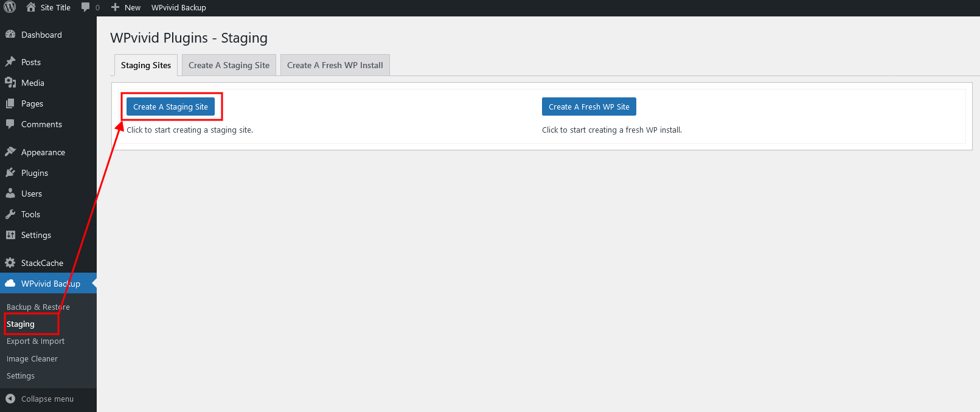Click the Posts pushpin icon
The image size is (980, 412).
(x=10, y=62)
